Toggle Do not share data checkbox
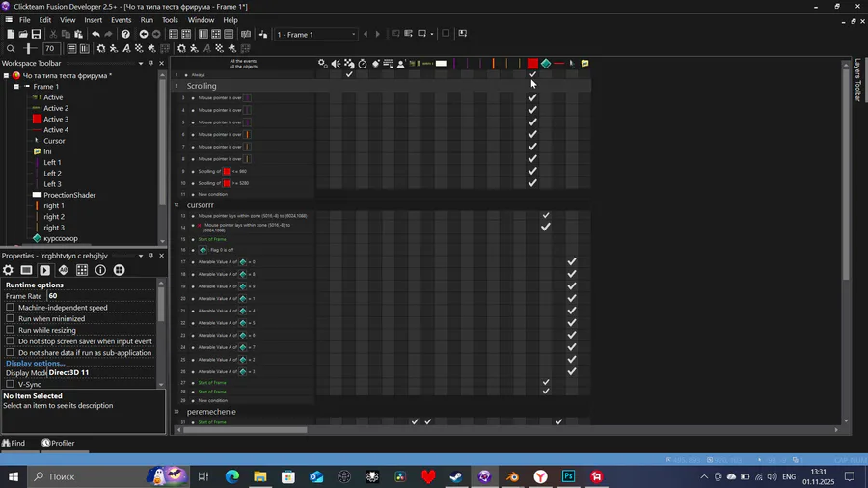The width and height of the screenshot is (868, 488). [10, 352]
